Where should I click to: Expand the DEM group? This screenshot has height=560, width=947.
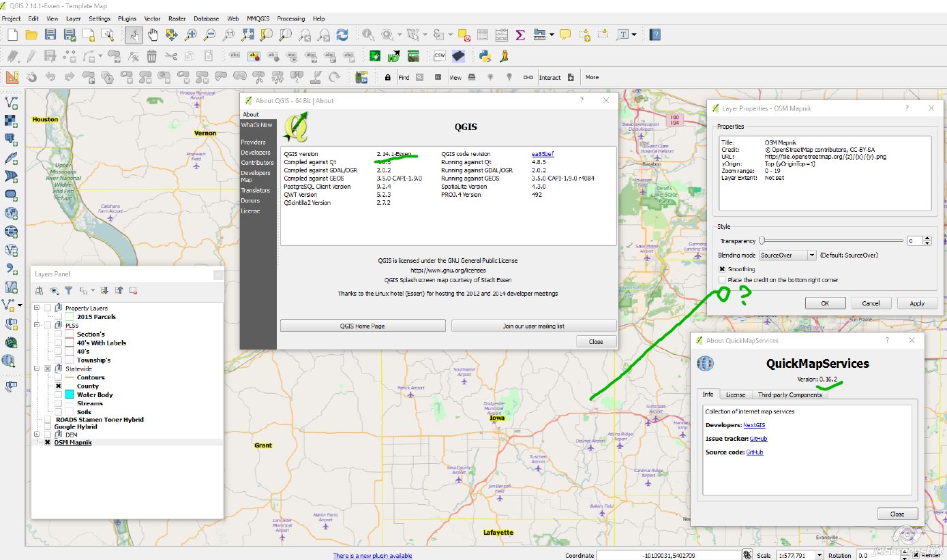click(x=36, y=435)
